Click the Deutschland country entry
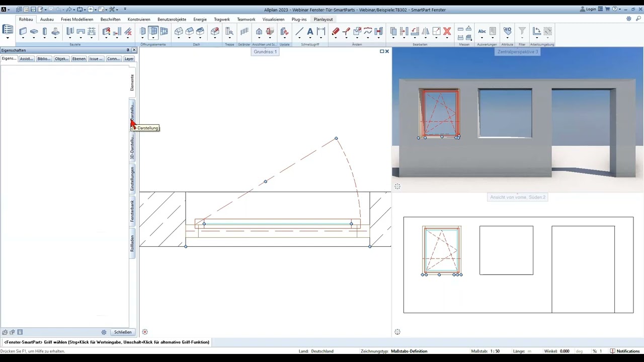Viewport: 644px width, 362px height. tap(322, 351)
